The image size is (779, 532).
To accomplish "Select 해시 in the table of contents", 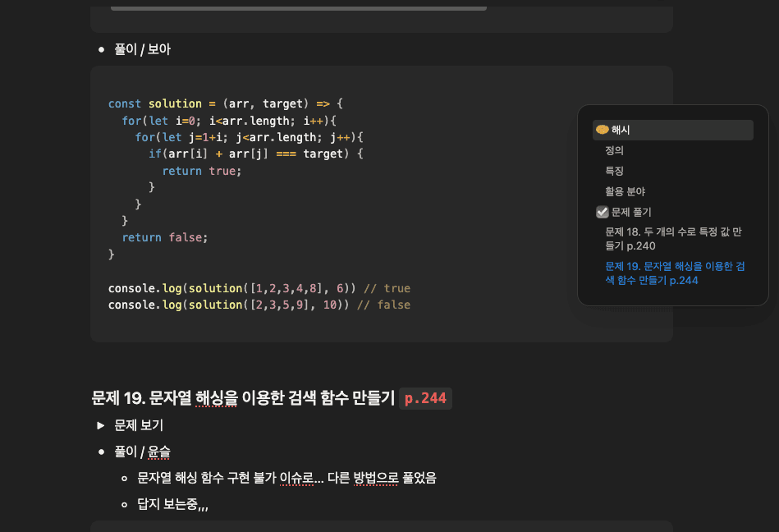I will [x=620, y=129].
